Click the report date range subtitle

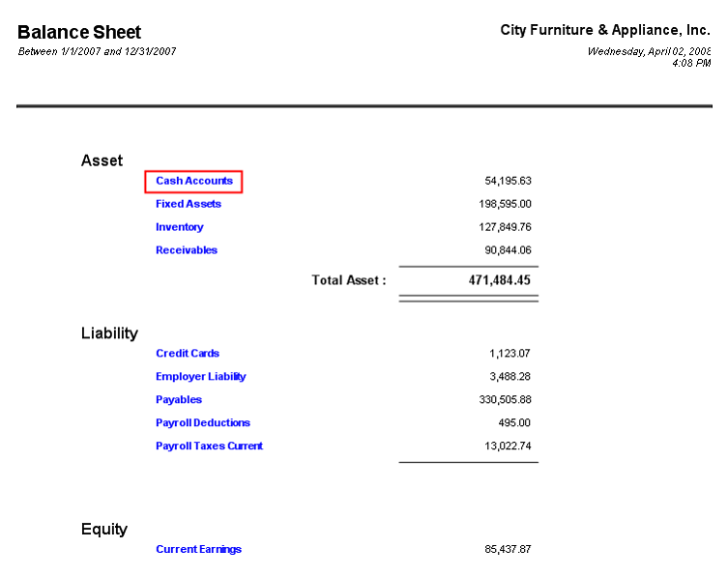click(x=97, y=51)
